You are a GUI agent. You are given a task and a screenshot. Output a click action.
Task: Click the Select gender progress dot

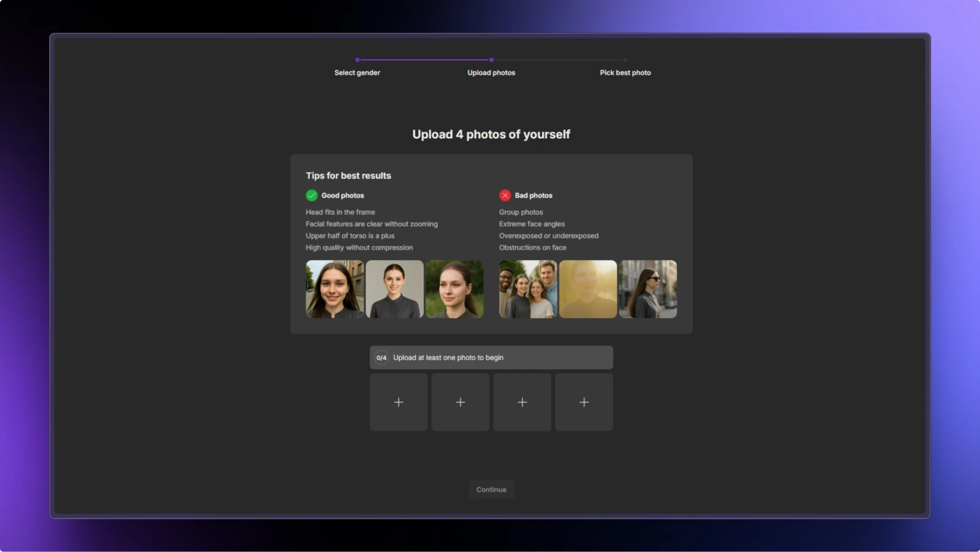(357, 60)
